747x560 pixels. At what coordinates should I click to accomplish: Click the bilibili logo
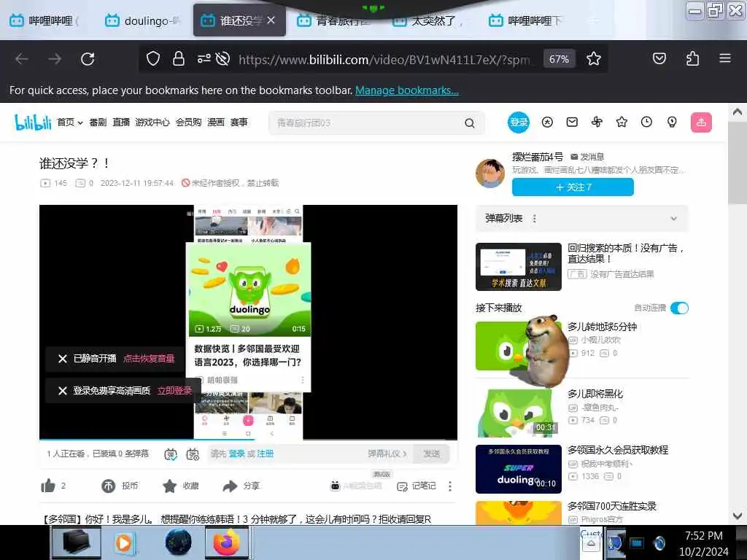point(33,122)
